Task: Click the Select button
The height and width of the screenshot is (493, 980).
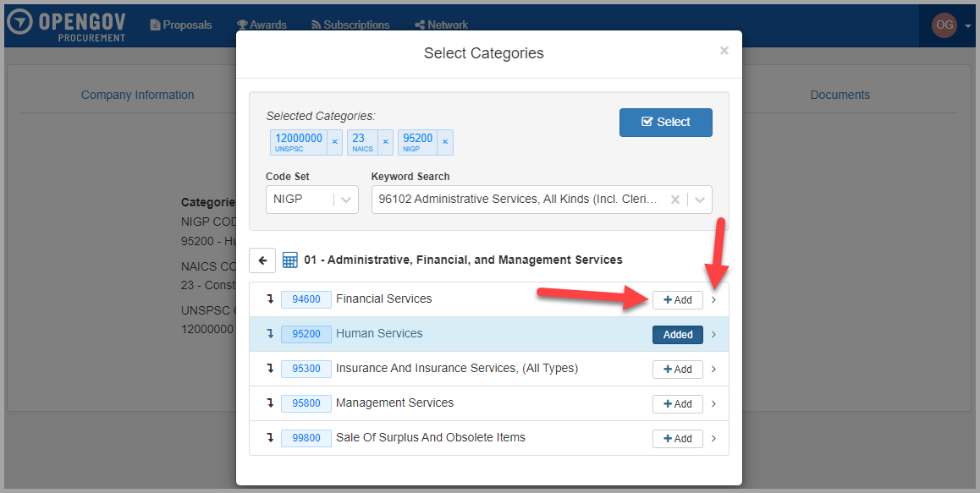Action: 666,122
